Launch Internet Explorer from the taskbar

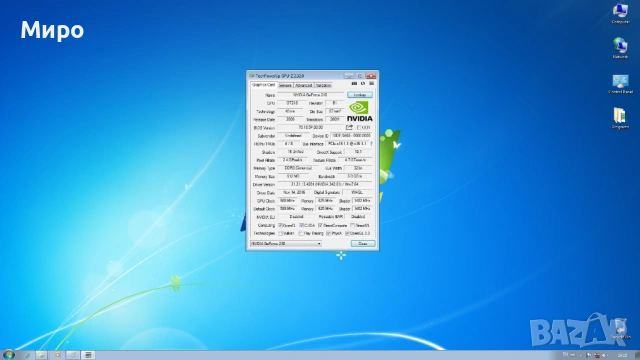26,355
